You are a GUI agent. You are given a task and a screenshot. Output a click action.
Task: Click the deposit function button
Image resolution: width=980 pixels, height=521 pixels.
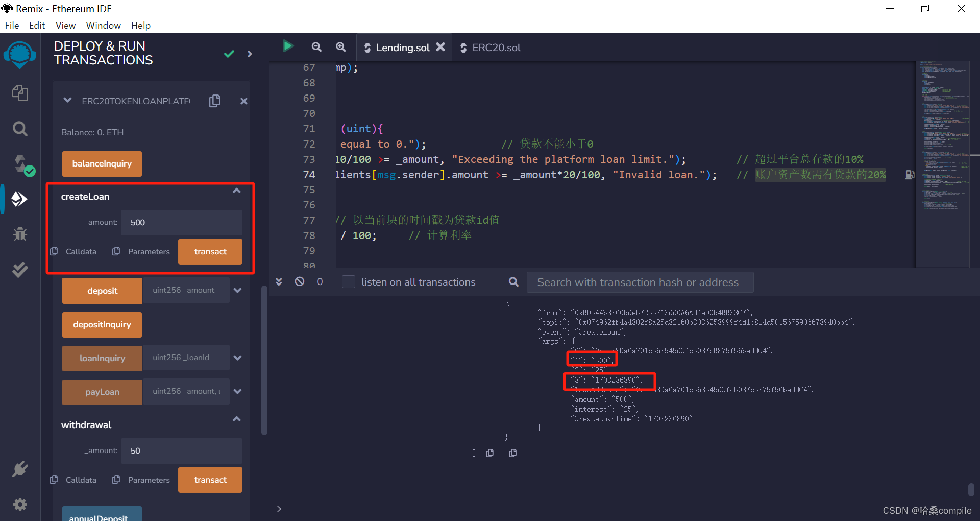tap(102, 291)
